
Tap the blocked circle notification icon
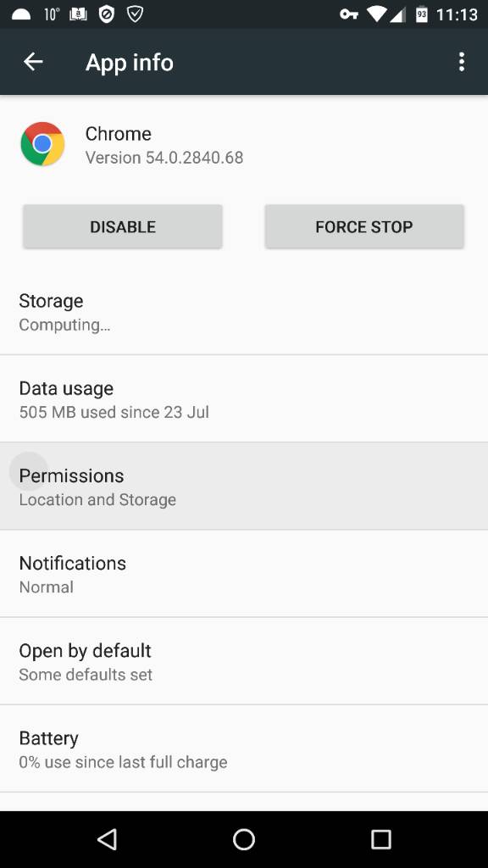pyautogui.click(x=106, y=14)
